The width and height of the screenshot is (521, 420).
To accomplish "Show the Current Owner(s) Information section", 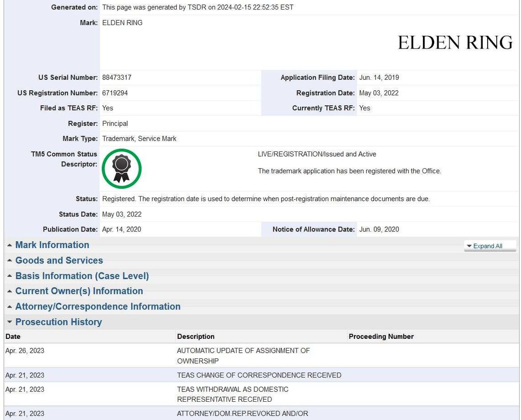I will [x=79, y=291].
